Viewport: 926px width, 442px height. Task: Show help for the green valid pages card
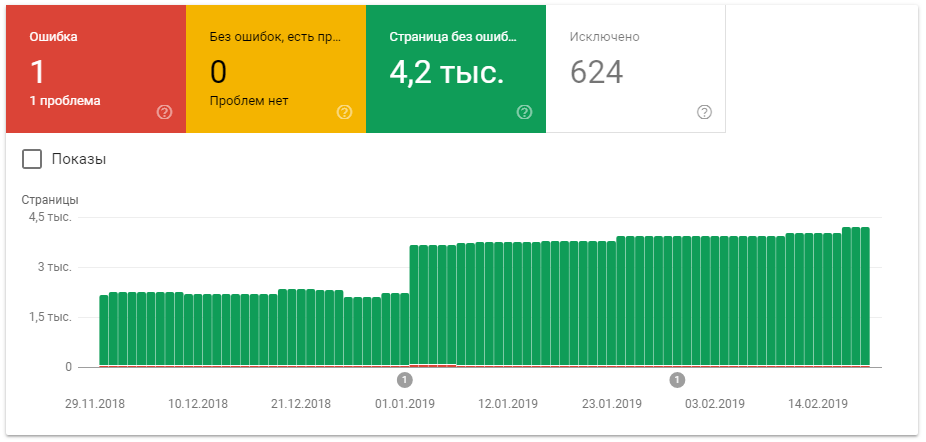525,112
